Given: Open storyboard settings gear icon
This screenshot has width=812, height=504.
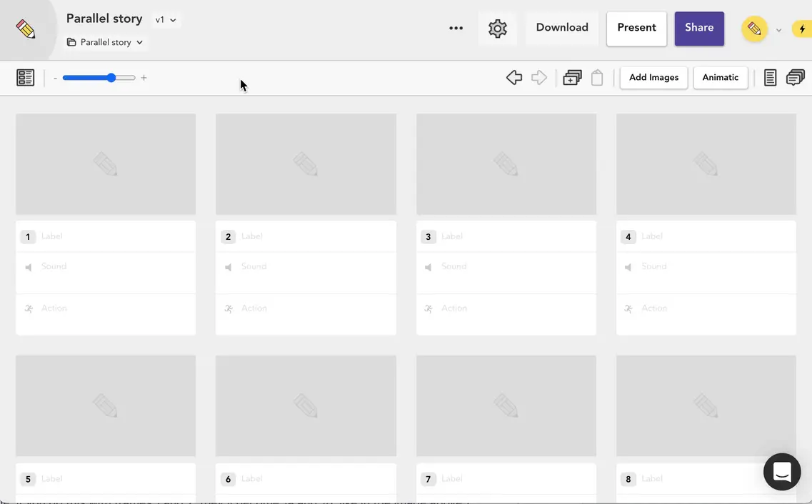Looking at the screenshot, I should (x=497, y=29).
